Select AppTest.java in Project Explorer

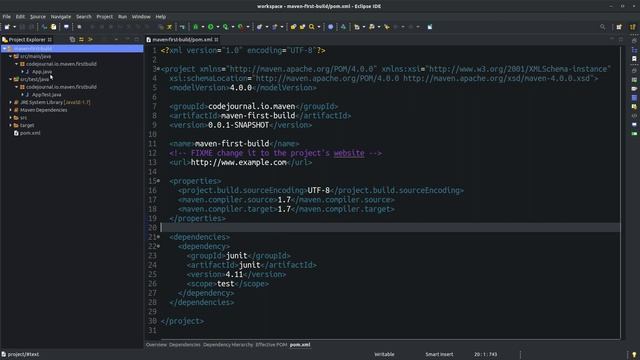point(47,95)
